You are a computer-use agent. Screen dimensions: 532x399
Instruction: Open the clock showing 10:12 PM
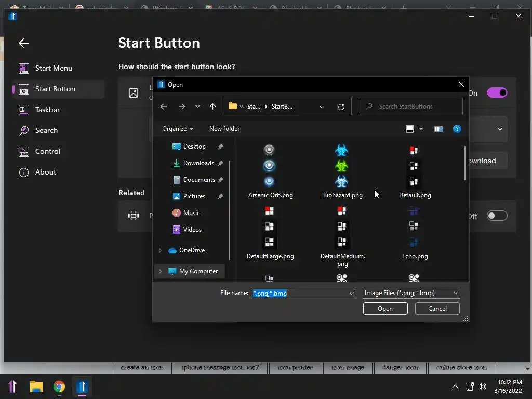(x=508, y=387)
